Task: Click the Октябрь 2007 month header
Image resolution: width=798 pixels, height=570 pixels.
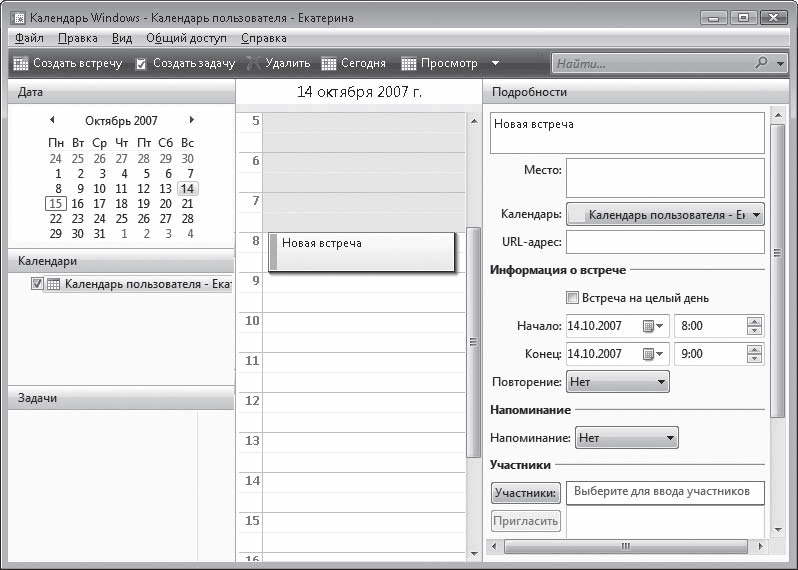Action: 121,121
